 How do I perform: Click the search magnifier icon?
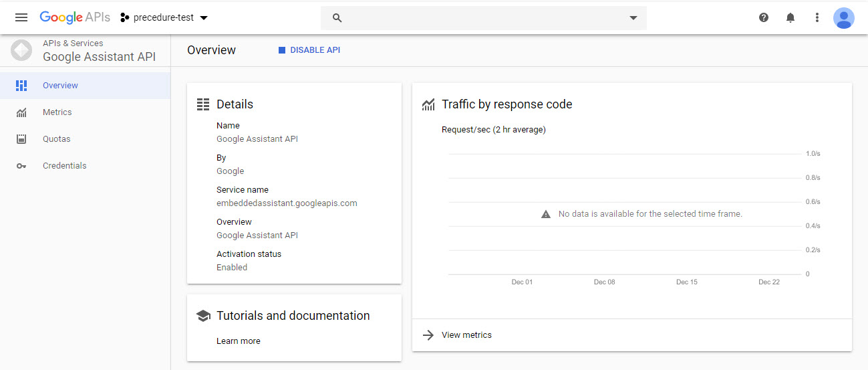click(337, 18)
